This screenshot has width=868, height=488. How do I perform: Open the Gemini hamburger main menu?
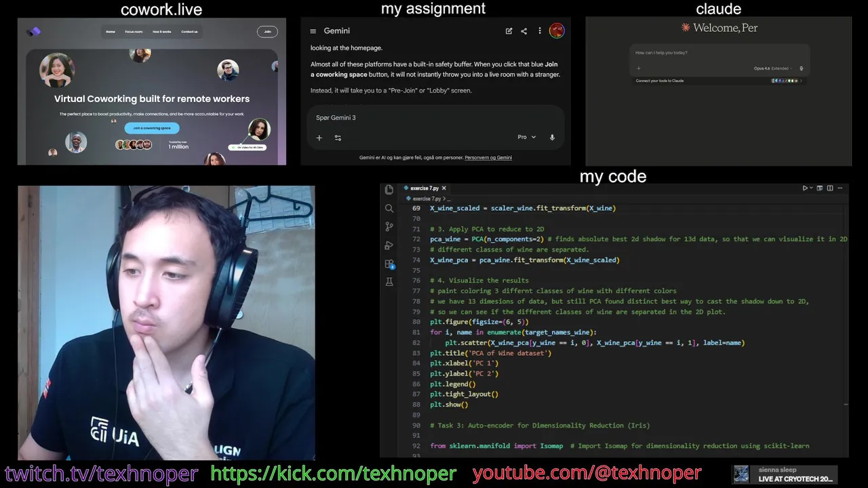(313, 31)
